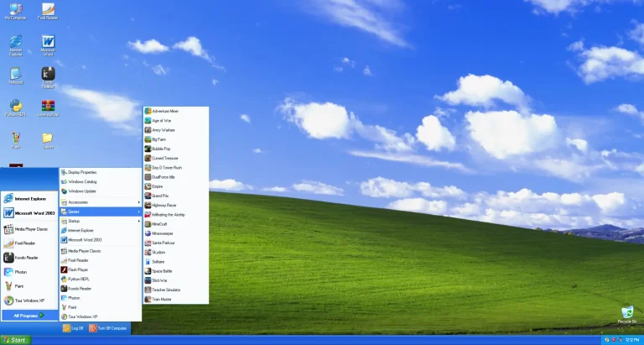Screen dimensions: 644x345
Task: Select the Recycle Bin icon
Action: coord(627,315)
